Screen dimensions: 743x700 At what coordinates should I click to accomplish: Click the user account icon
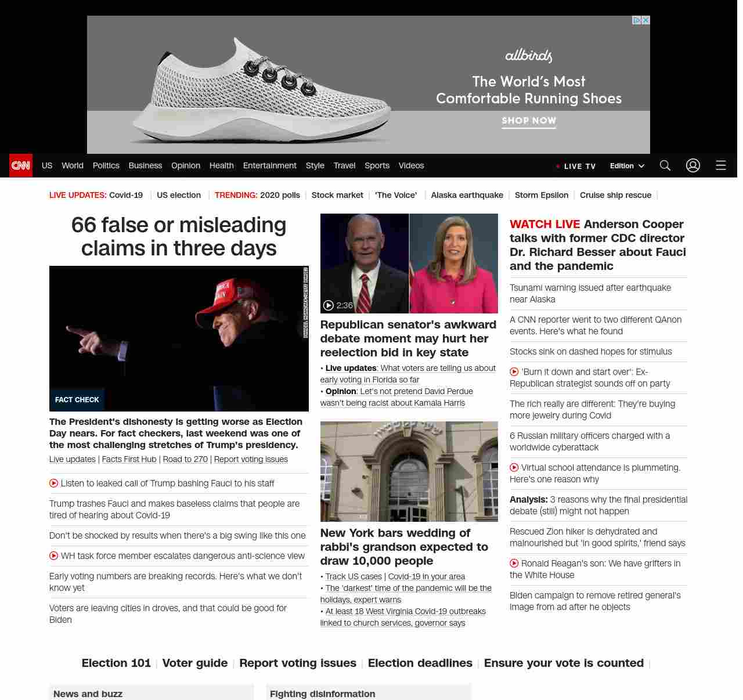point(693,165)
